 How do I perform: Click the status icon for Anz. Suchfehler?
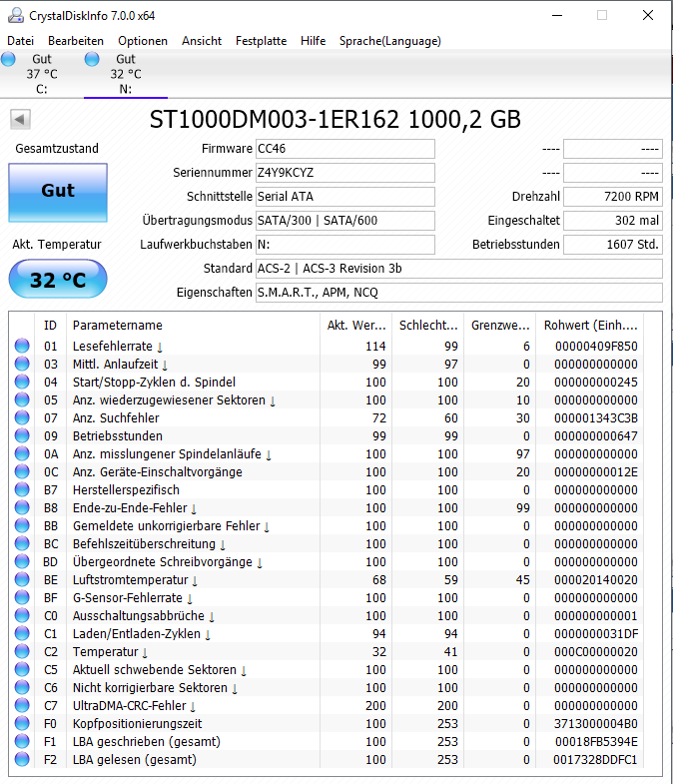22,418
